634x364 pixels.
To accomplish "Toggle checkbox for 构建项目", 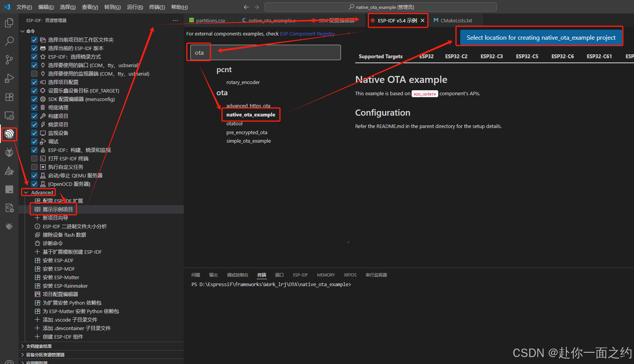I will 34,116.
